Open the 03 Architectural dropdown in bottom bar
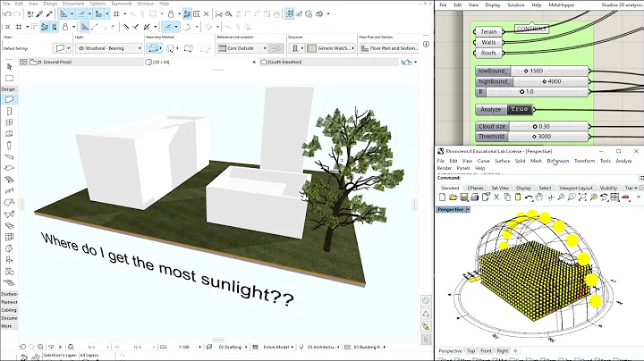The width and height of the screenshot is (644, 361). (x=323, y=347)
